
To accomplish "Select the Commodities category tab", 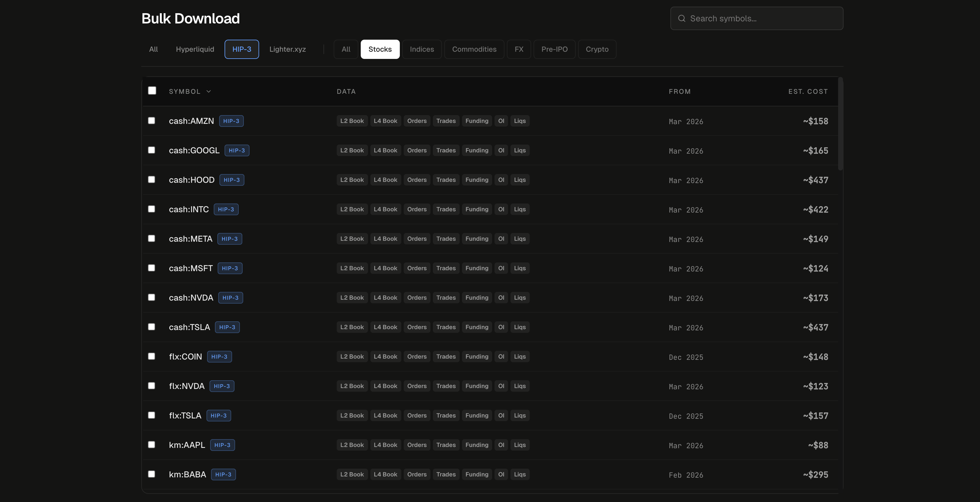I will (474, 49).
